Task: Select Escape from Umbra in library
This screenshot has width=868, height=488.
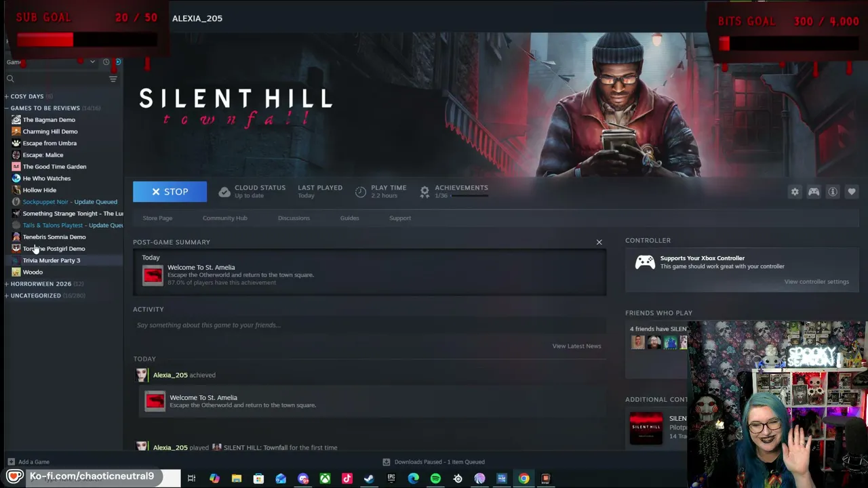Action: tap(50, 143)
